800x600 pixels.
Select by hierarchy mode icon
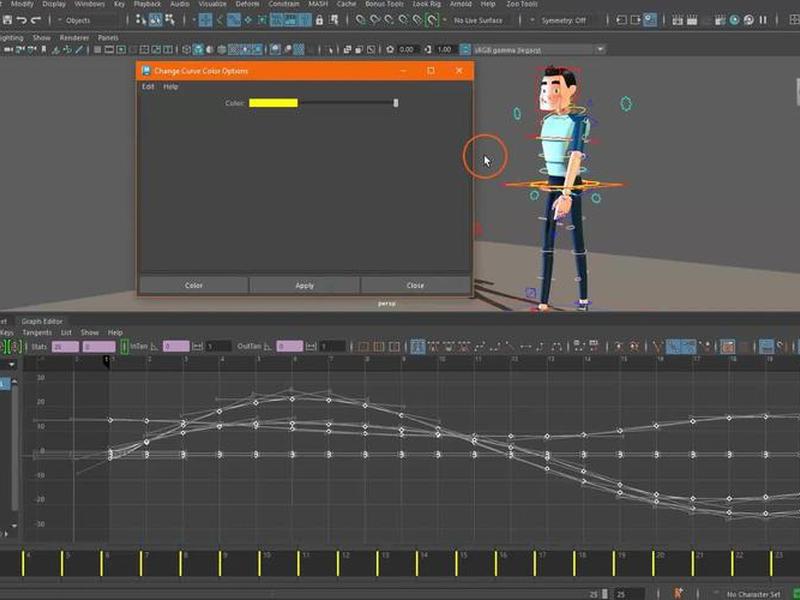pos(141,20)
